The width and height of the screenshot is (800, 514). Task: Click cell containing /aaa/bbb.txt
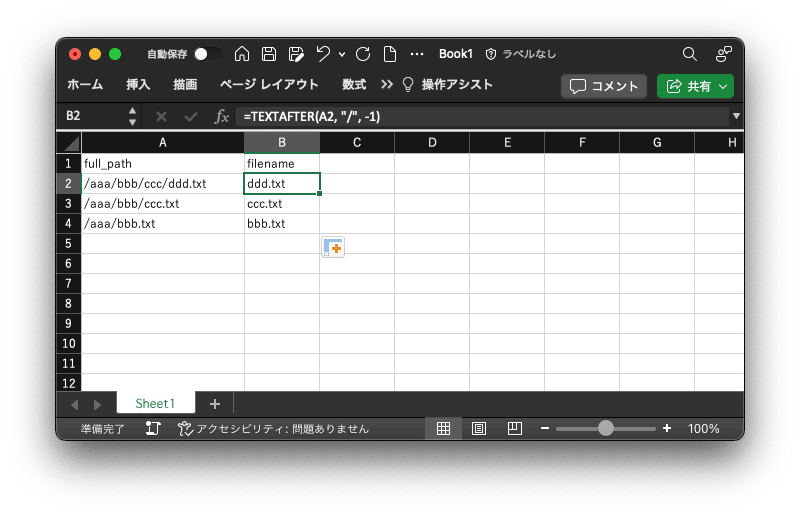point(163,224)
